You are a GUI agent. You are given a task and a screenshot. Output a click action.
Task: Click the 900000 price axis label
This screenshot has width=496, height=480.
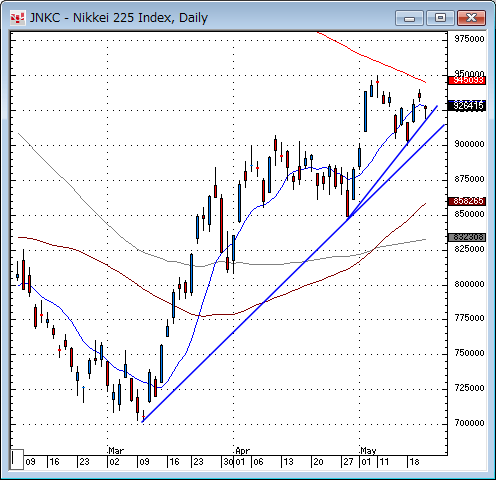[469, 144]
